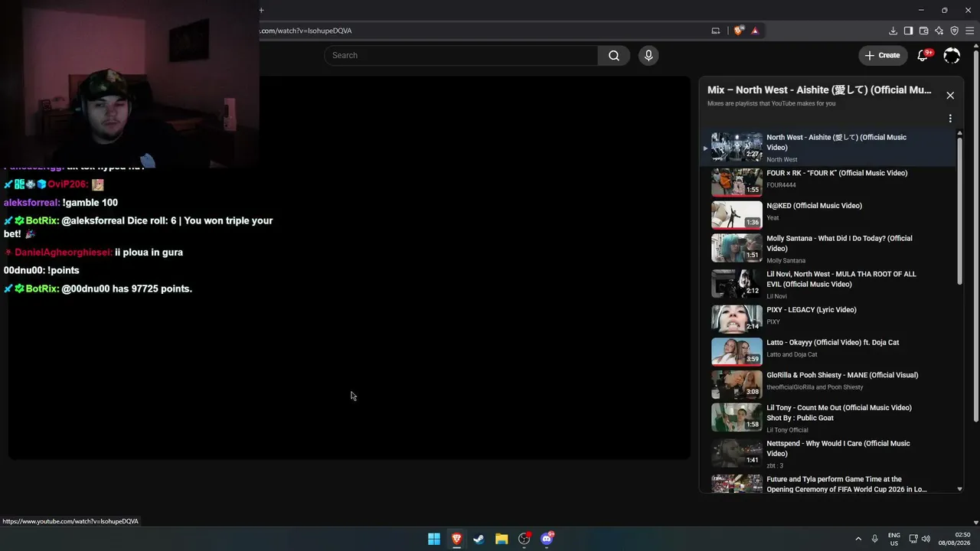
Task: Open the volume speaker tray icon
Action: (926, 539)
